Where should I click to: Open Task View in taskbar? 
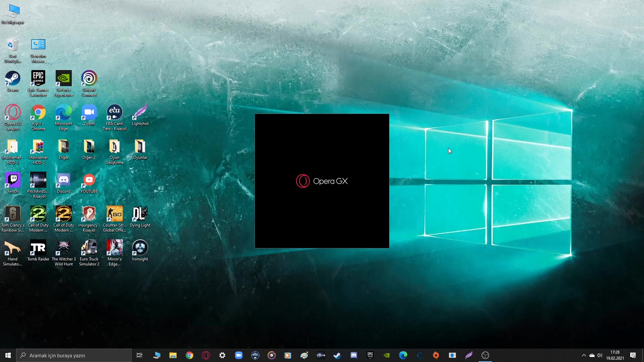pyautogui.click(x=140, y=355)
